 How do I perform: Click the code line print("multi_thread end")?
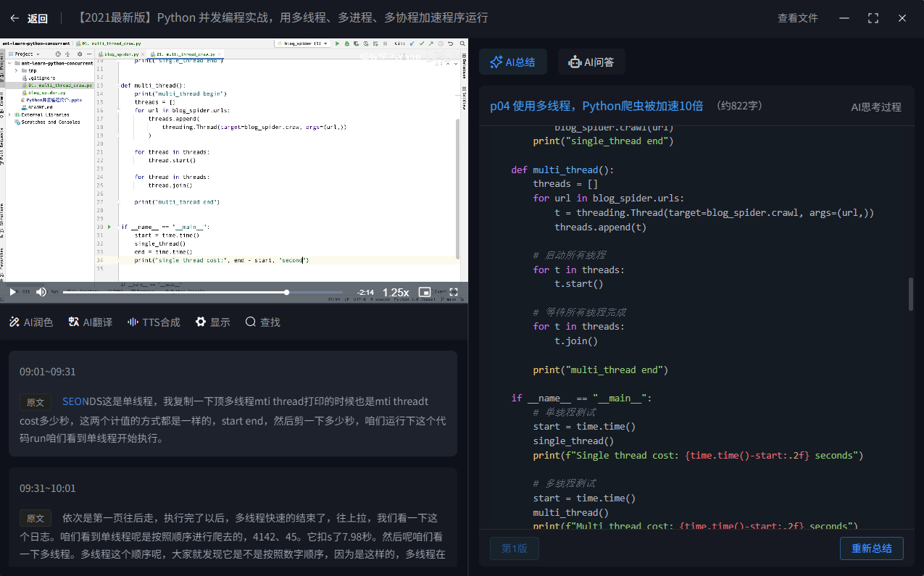tap(600, 370)
